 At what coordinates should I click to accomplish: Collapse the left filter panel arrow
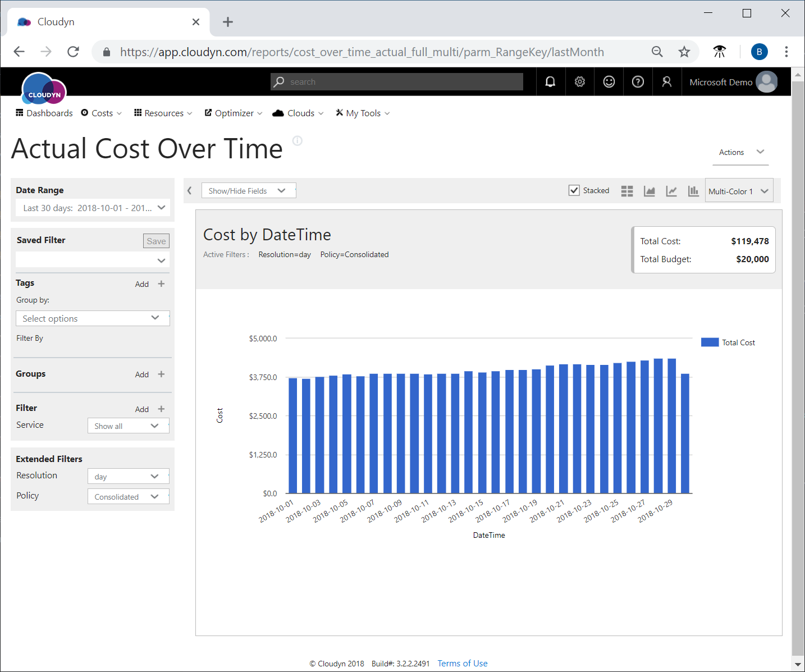(x=190, y=191)
